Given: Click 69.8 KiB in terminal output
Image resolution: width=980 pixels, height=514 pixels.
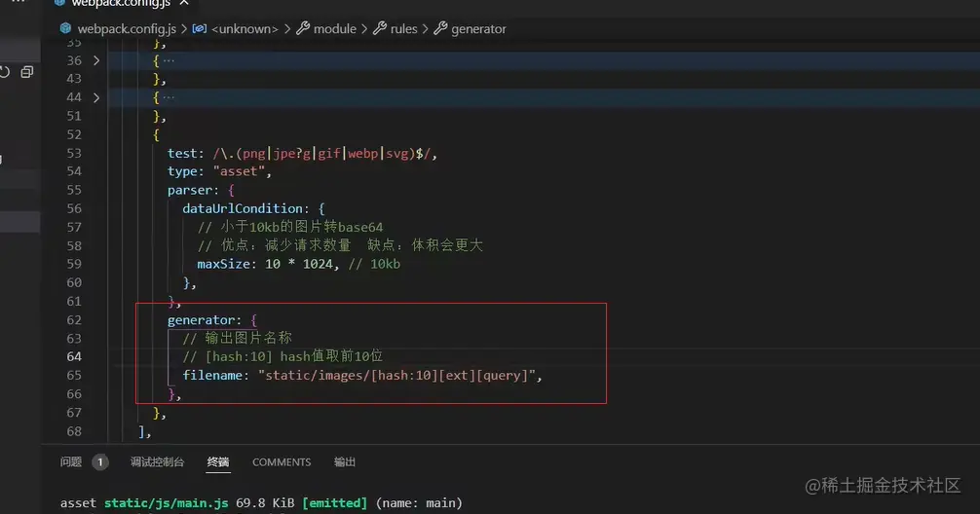Looking at the screenshot, I should 265,503.
